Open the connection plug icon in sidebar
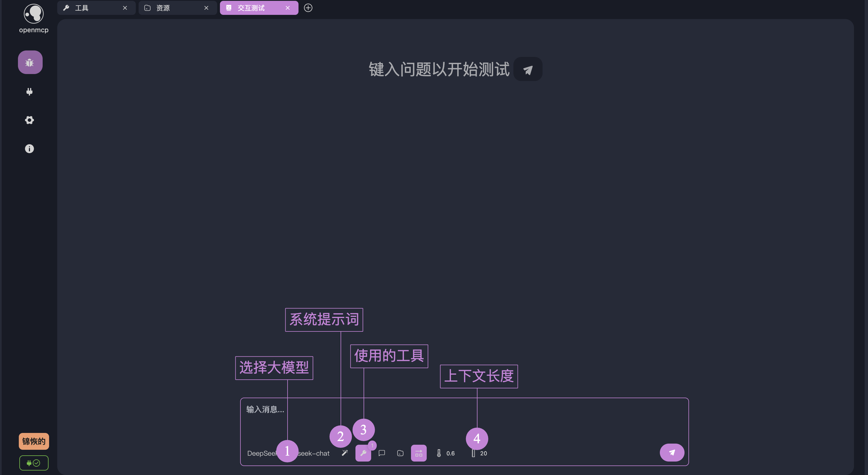The height and width of the screenshot is (475, 868). pyautogui.click(x=30, y=92)
